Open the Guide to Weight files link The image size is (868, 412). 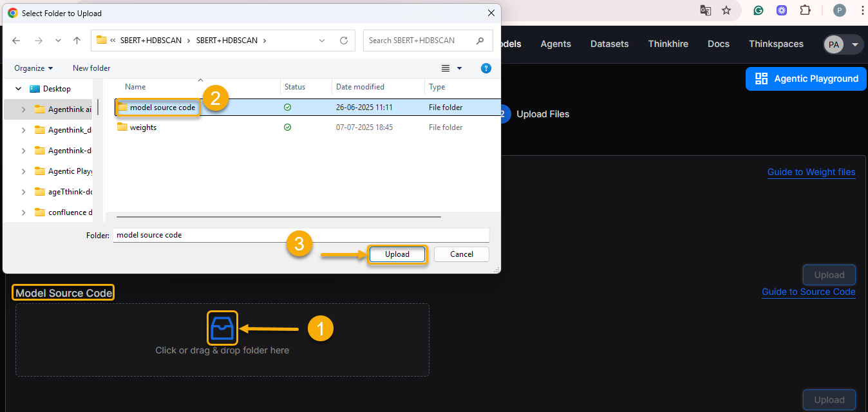pos(811,172)
